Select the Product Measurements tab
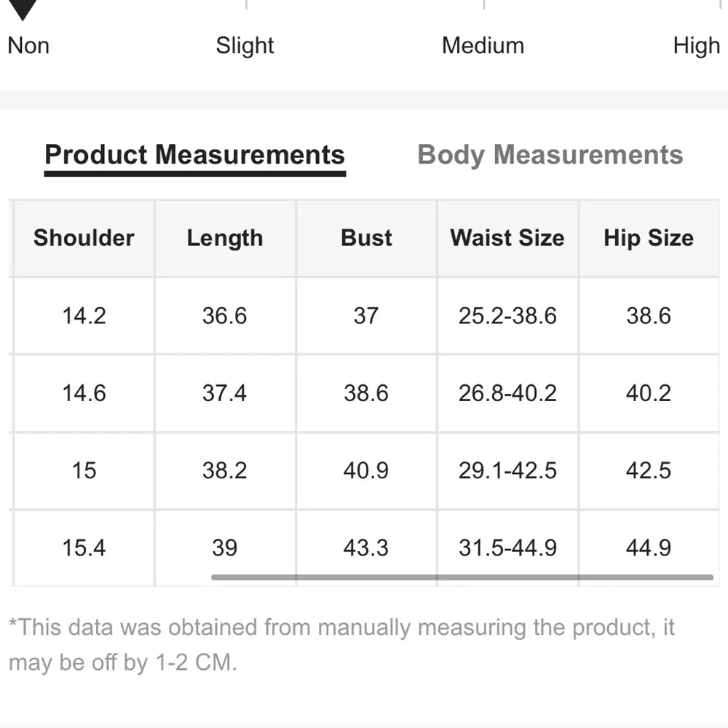The width and height of the screenshot is (728, 728). [x=194, y=155]
